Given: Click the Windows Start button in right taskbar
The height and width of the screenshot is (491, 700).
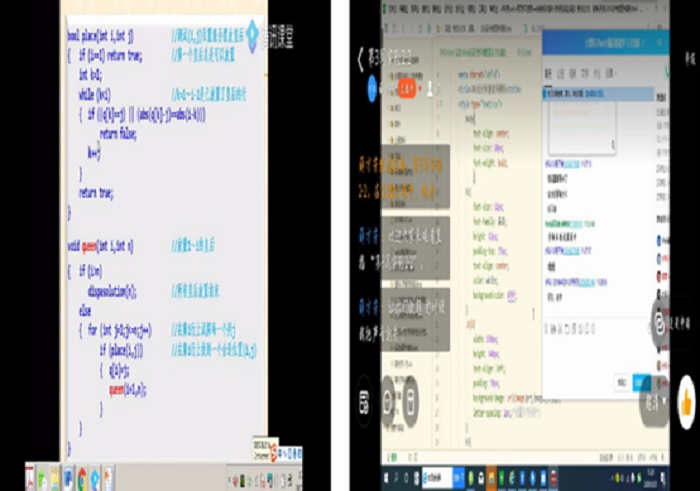Looking at the screenshot, I should [387, 478].
